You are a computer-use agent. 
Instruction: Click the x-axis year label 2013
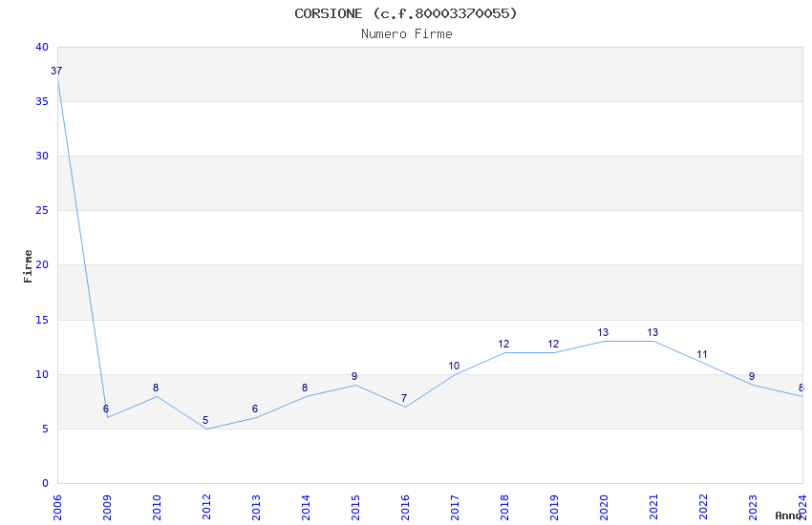click(x=256, y=508)
